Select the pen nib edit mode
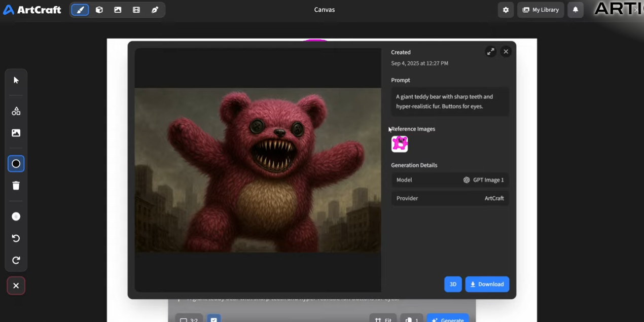This screenshot has width=644, height=322. click(x=155, y=10)
